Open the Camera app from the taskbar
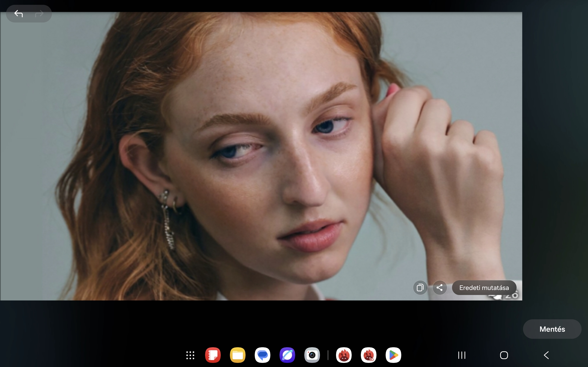 (x=312, y=355)
